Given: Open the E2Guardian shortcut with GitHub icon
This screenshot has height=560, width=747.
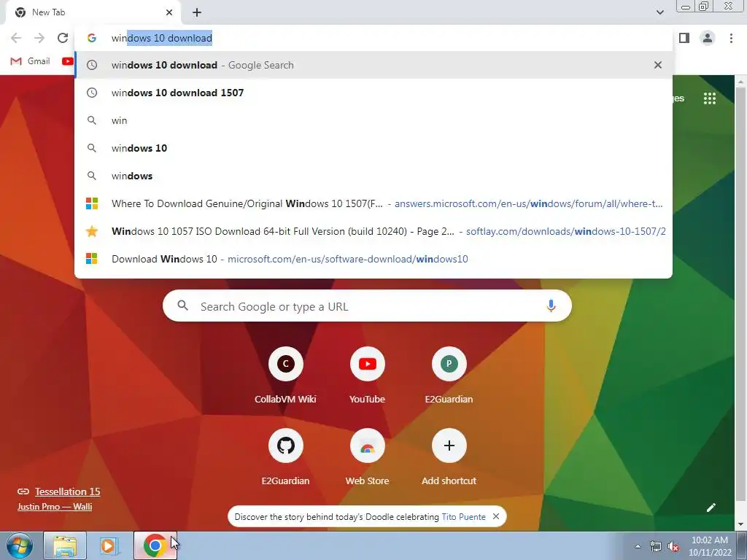Looking at the screenshot, I should click(x=285, y=458).
